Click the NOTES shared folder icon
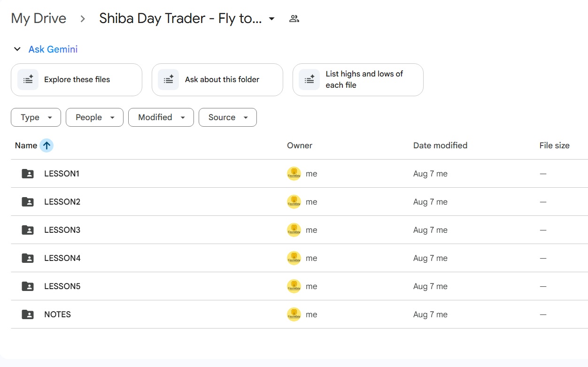The height and width of the screenshot is (367, 588). point(28,314)
